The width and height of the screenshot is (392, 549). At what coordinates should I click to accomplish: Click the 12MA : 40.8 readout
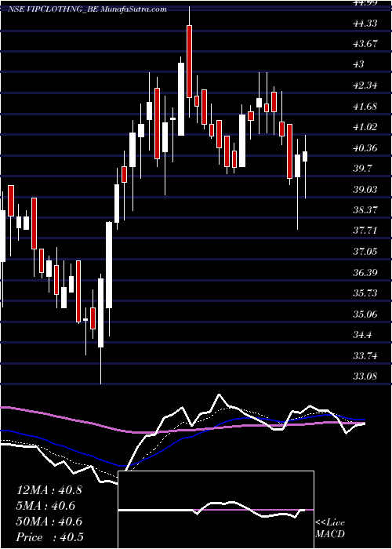(49, 490)
